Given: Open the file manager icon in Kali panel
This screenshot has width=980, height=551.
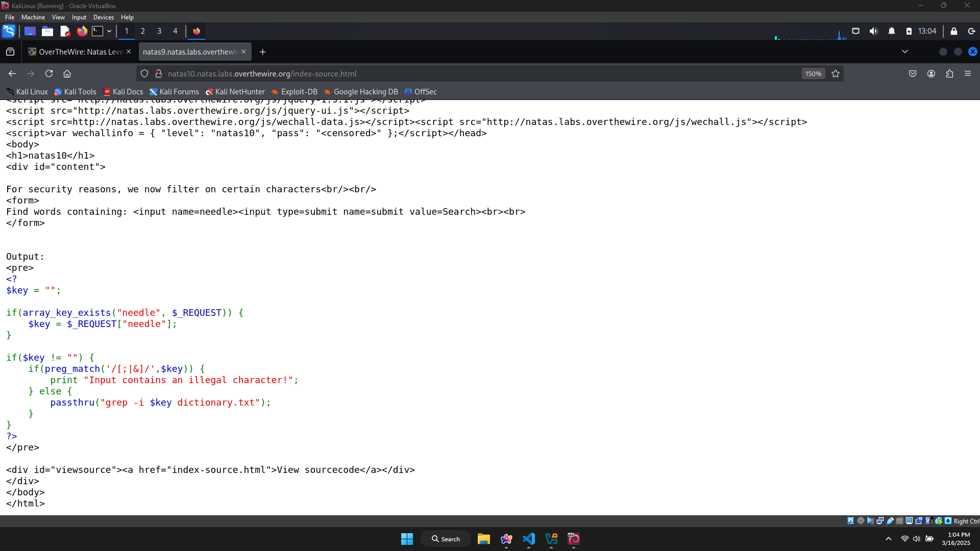Looking at the screenshot, I should pos(47,31).
